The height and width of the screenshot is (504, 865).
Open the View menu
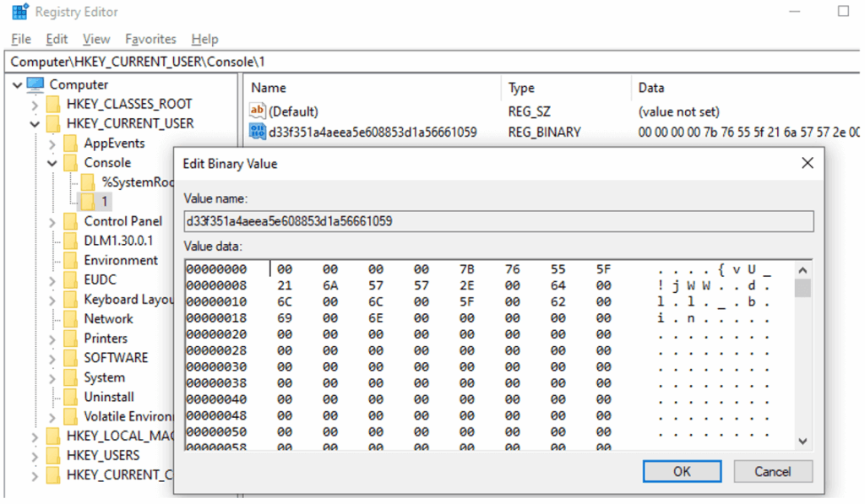click(96, 39)
